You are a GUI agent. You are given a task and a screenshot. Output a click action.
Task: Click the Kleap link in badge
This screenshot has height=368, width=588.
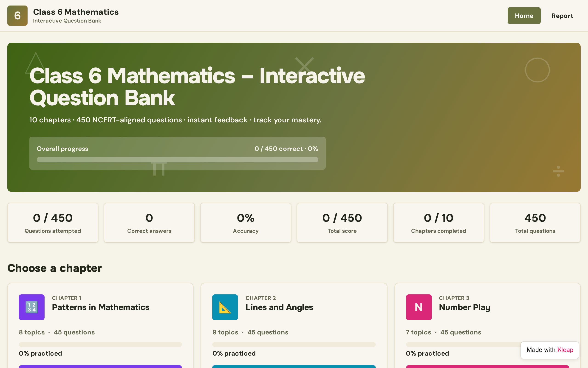point(565,350)
